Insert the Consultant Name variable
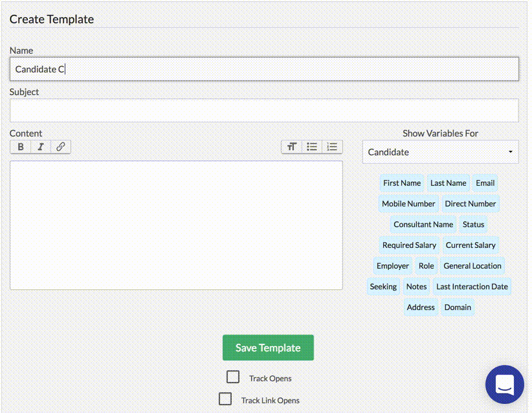 pos(423,225)
